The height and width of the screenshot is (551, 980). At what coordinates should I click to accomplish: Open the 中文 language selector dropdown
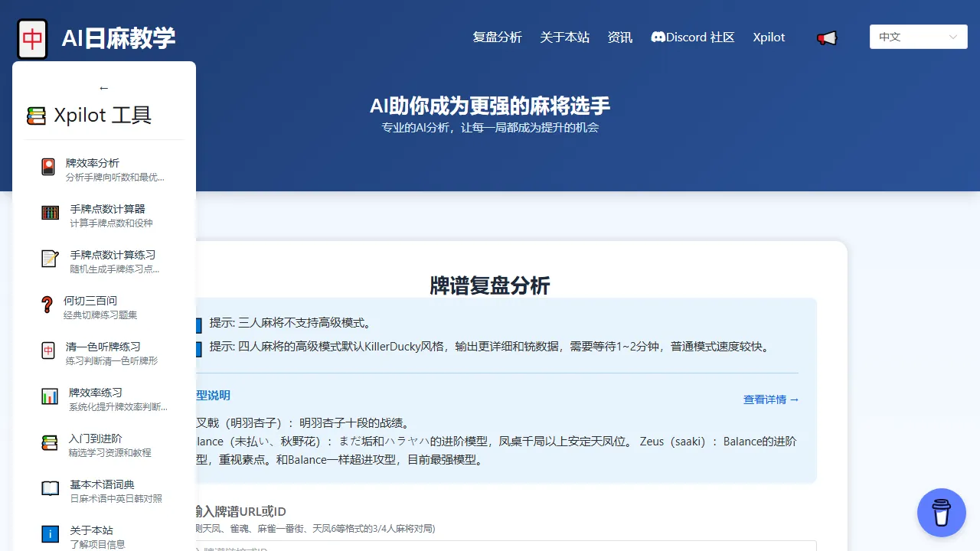918,36
